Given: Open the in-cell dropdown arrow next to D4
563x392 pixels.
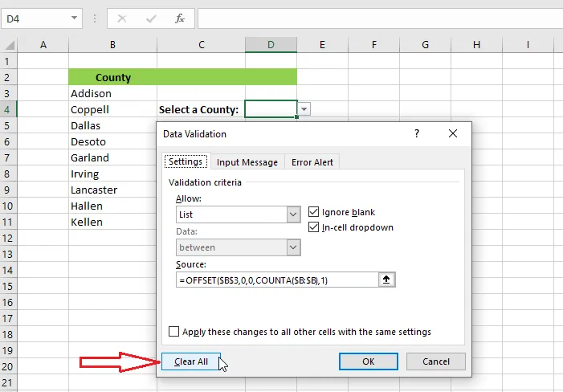Looking at the screenshot, I should (x=304, y=109).
